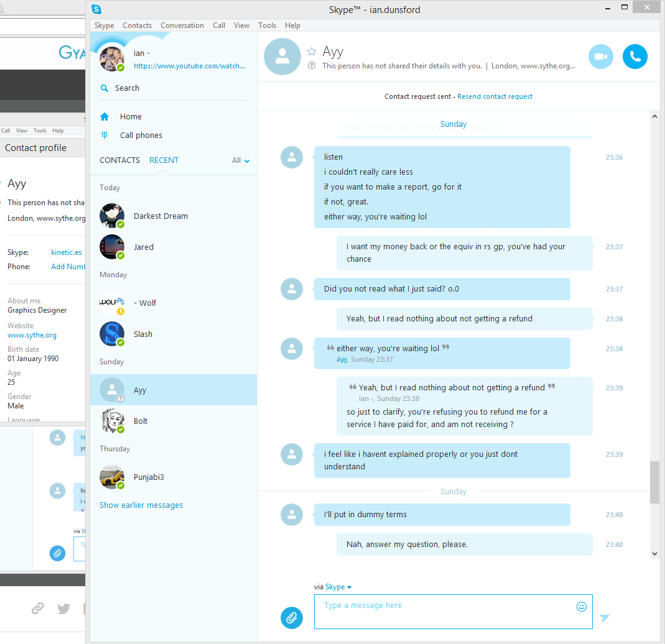
Task: Click attach icon in background window
Action: pos(58,553)
